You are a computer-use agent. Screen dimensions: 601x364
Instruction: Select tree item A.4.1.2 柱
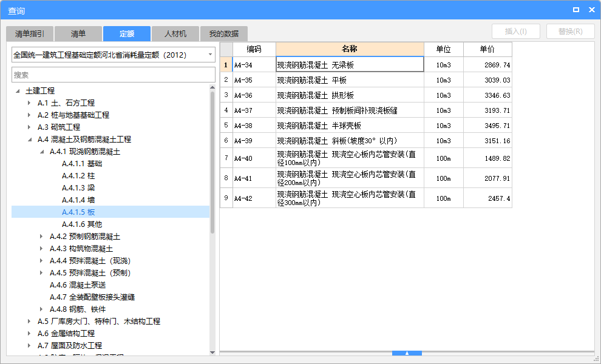click(x=78, y=176)
